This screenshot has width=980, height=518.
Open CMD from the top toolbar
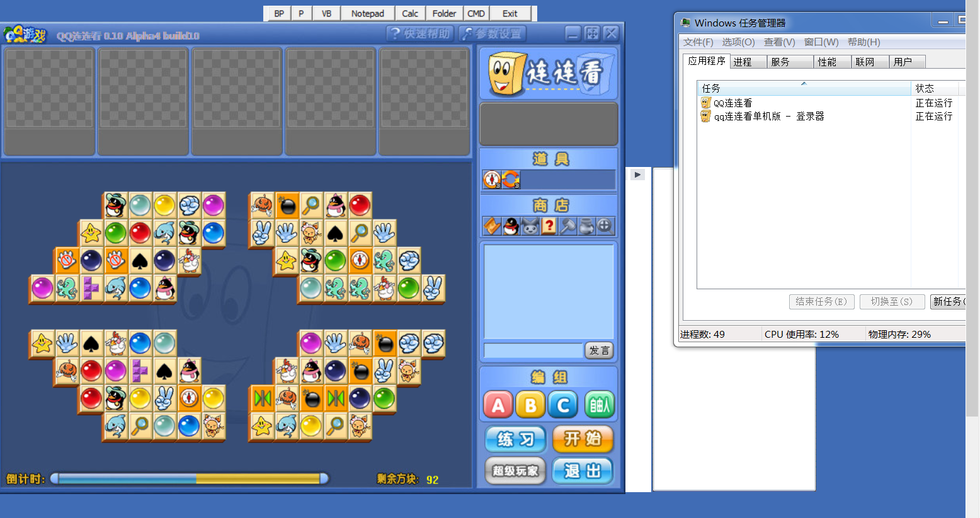(x=476, y=13)
